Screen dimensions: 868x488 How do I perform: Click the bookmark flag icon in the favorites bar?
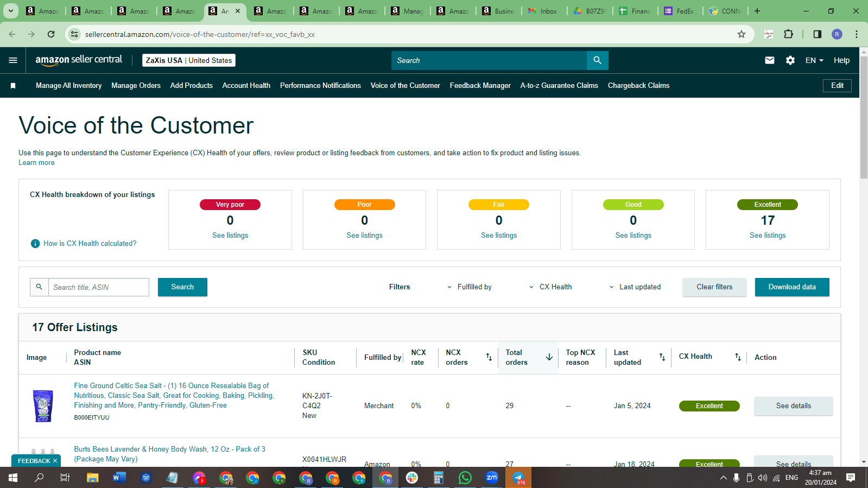click(x=13, y=86)
